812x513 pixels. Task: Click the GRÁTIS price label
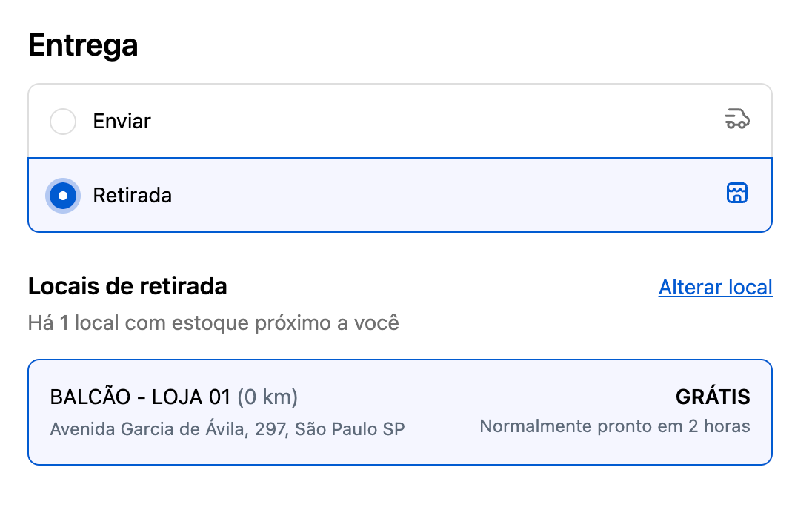[713, 397]
